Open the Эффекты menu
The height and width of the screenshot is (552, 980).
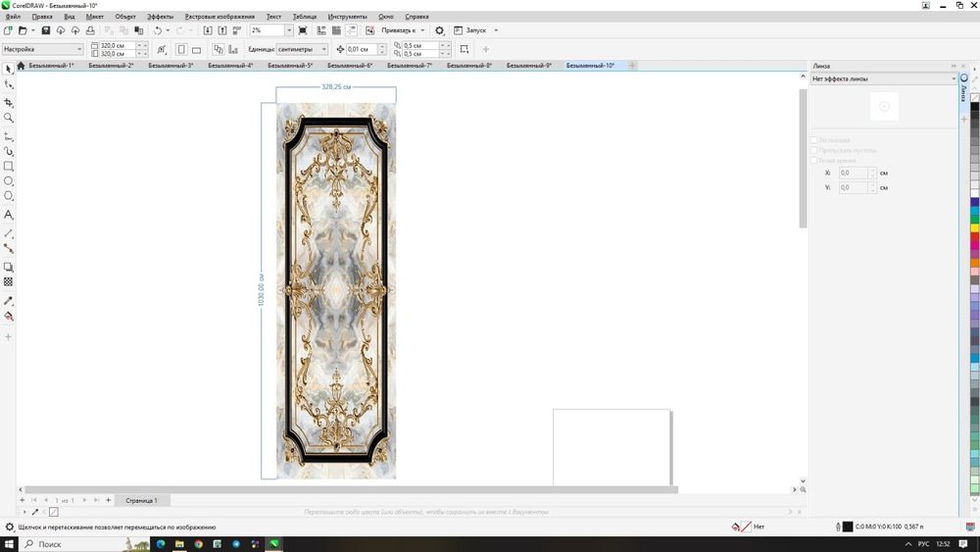(x=160, y=17)
